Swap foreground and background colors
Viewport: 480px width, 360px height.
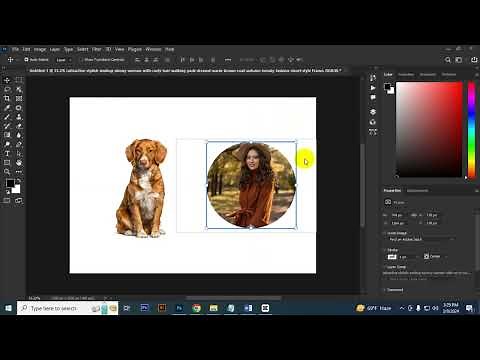coord(19,180)
